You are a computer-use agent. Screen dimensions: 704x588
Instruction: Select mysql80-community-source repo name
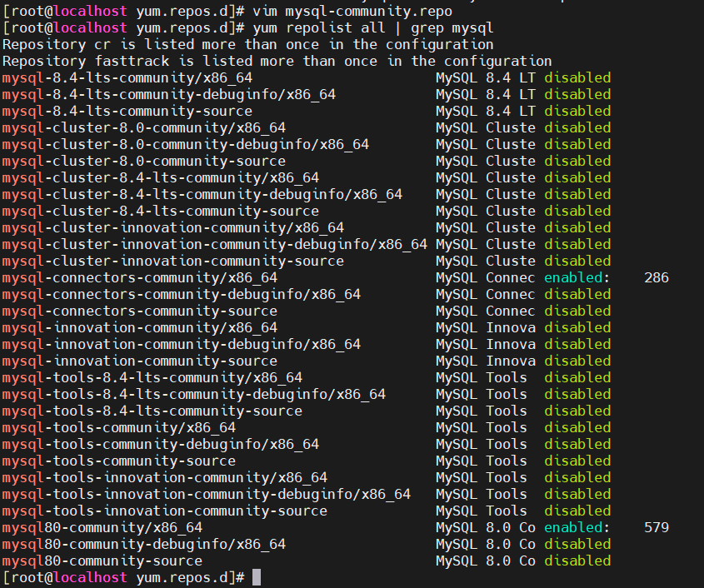click(x=102, y=561)
